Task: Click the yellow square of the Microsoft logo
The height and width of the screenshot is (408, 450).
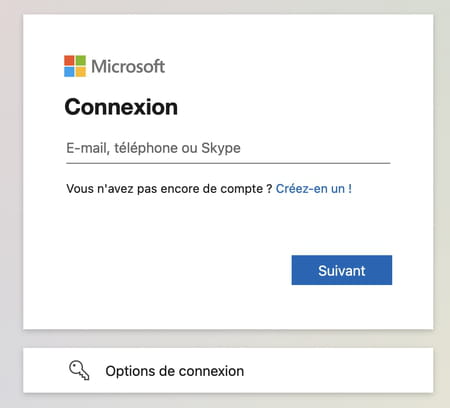Action: (x=81, y=72)
